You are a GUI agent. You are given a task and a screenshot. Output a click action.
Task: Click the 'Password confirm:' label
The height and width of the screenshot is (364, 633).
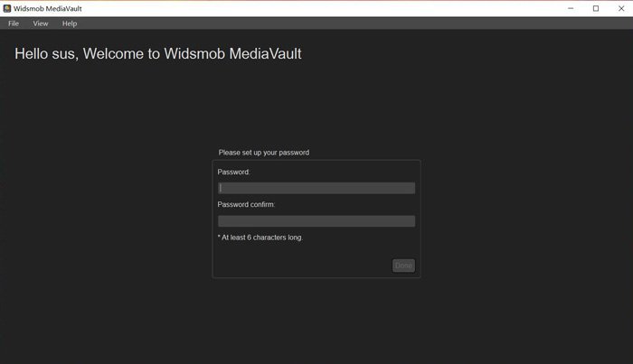[246, 205]
